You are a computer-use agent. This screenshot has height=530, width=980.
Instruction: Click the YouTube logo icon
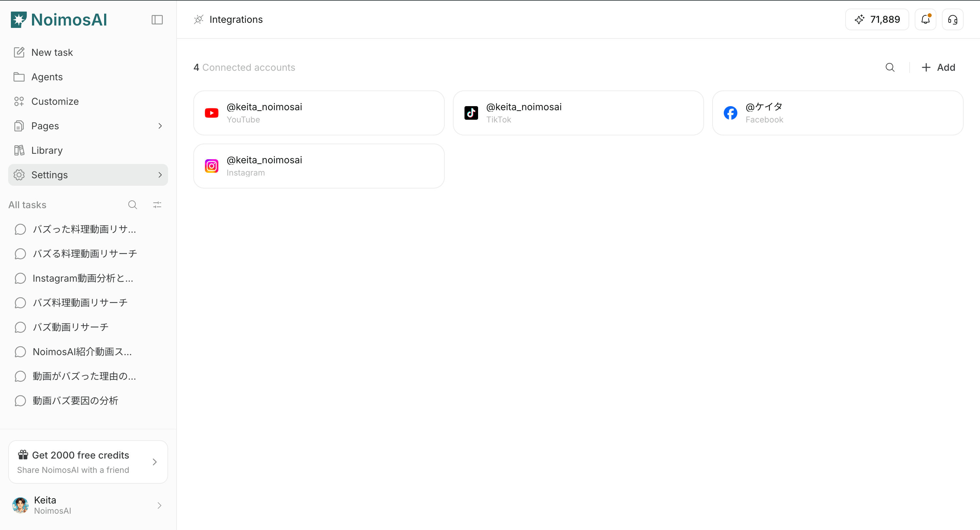pyautogui.click(x=212, y=113)
